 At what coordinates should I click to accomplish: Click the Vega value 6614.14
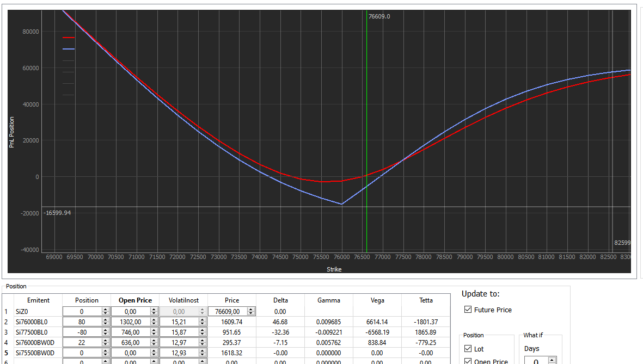pyautogui.click(x=377, y=322)
